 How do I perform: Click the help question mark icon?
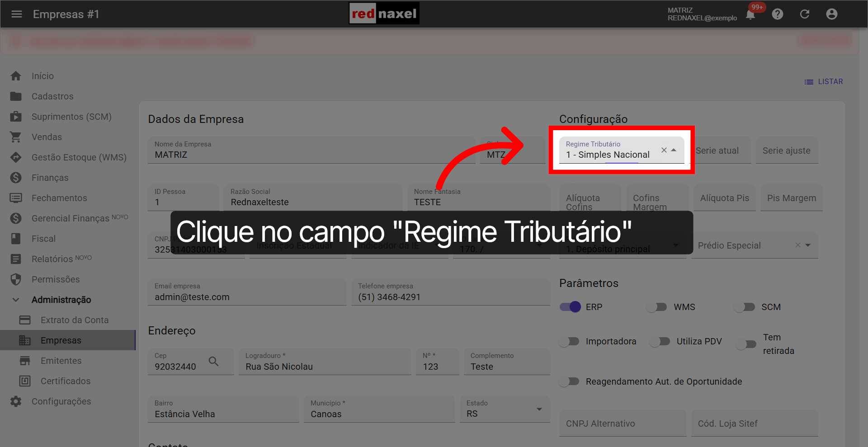coord(778,14)
